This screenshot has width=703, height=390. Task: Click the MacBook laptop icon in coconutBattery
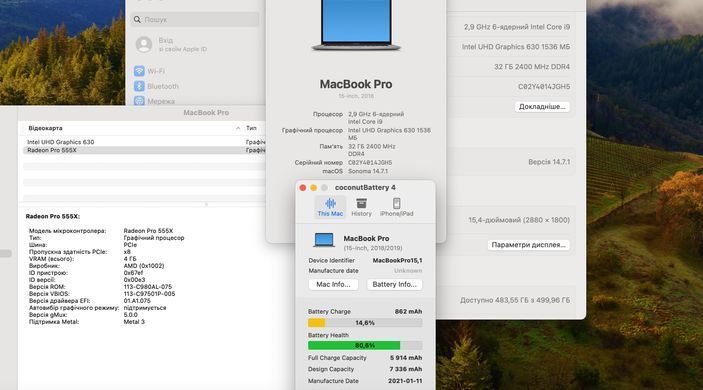(324, 240)
